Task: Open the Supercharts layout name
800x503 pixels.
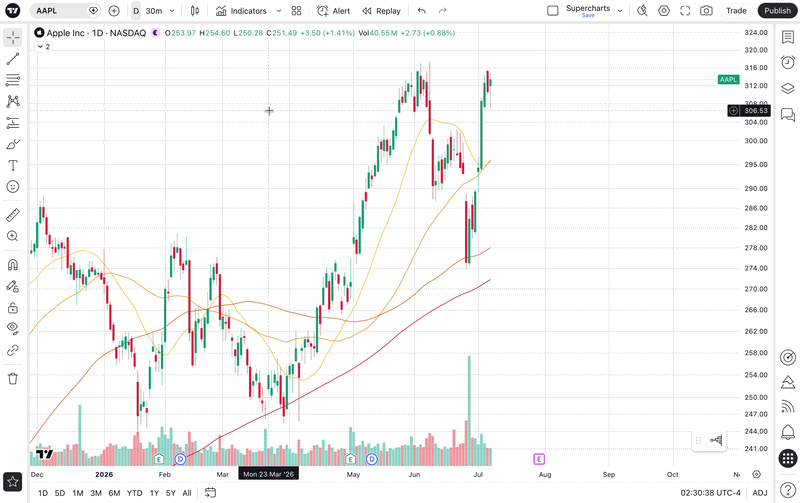Action: pos(588,10)
